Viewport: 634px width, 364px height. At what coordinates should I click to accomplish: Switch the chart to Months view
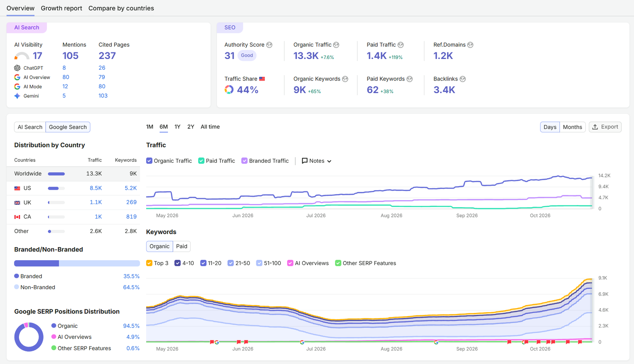(573, 127)
